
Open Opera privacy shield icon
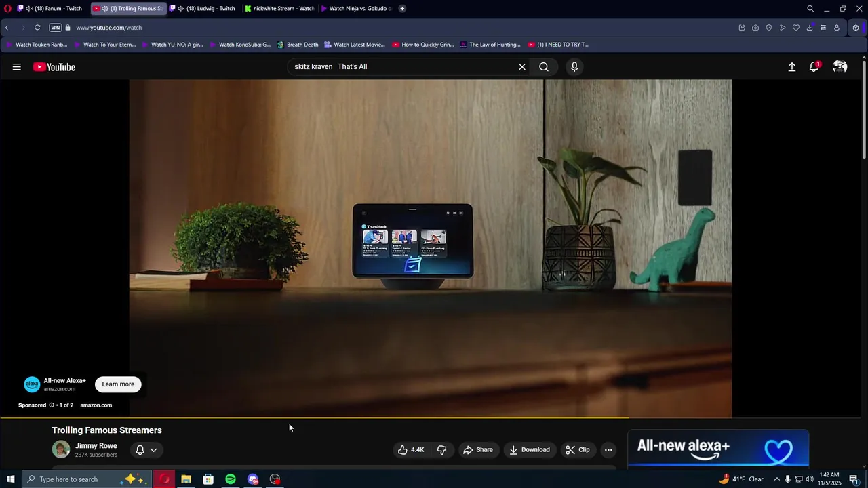click(x=769, y=28)
